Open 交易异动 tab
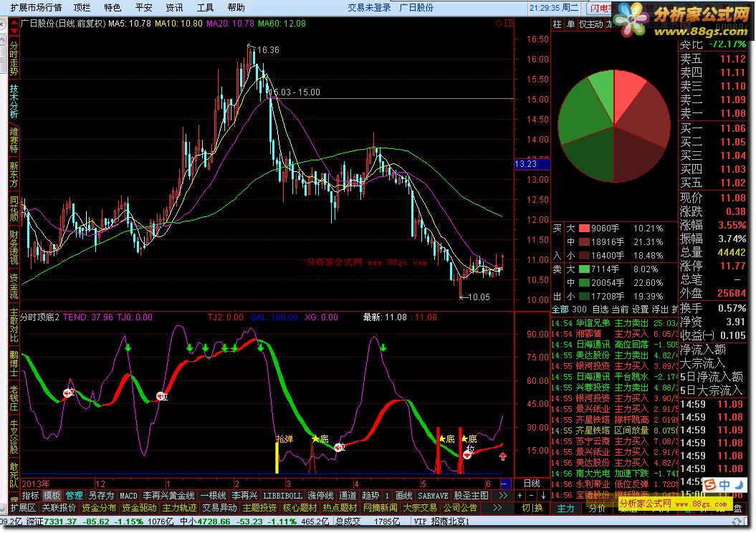Image resolution: width=756 pixels, height=533 pixels. 219,507
